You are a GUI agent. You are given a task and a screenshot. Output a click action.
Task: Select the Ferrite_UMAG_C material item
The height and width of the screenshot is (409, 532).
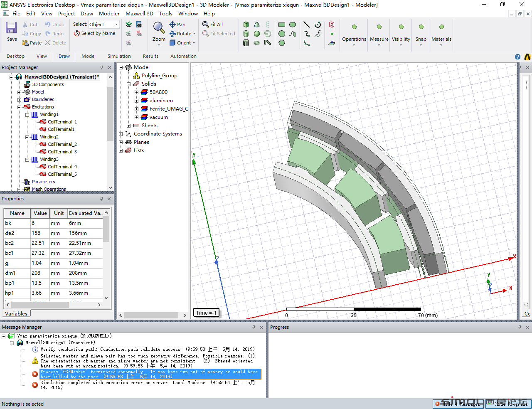pyautogui.click(x=169, y=109)
